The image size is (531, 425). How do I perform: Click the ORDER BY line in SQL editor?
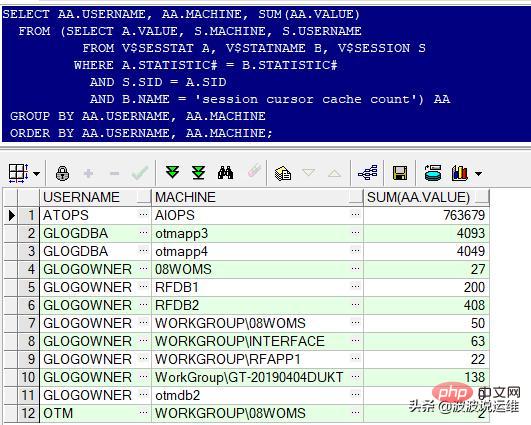[141, 133]
